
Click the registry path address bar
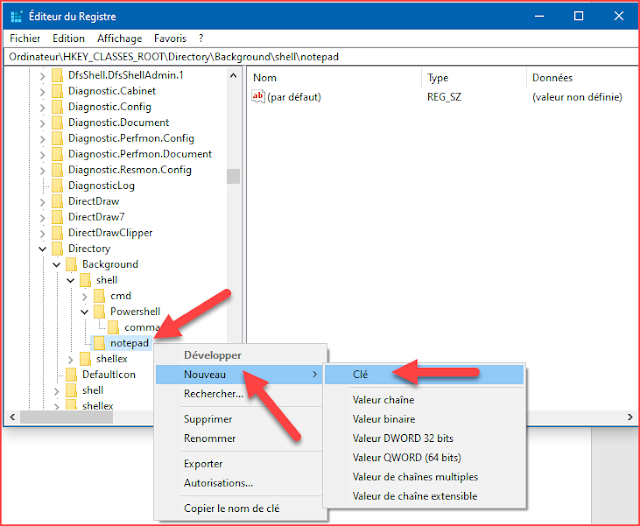320,57
